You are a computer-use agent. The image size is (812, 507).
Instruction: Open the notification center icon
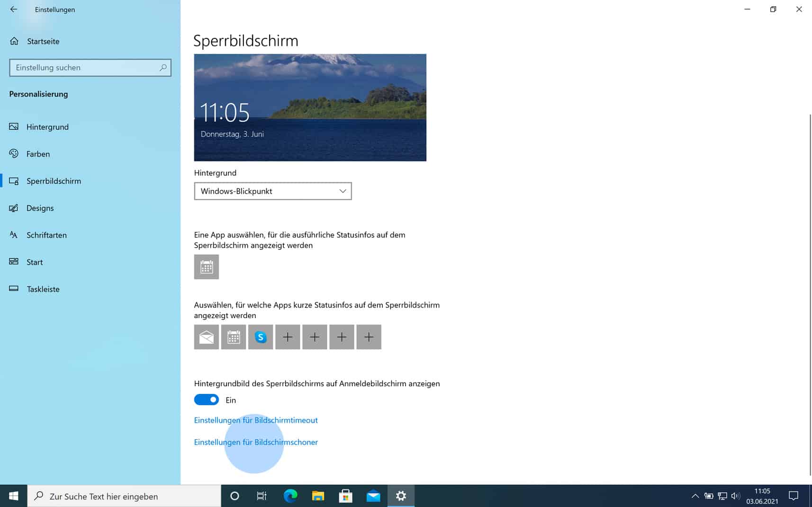794,496
